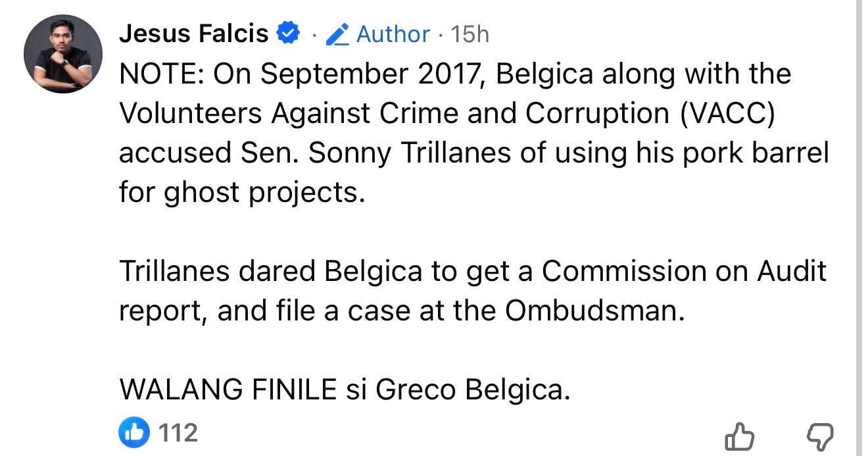View the 112 reactions count
Viewport: 868px width, 456px height.
tap(179, 432)
